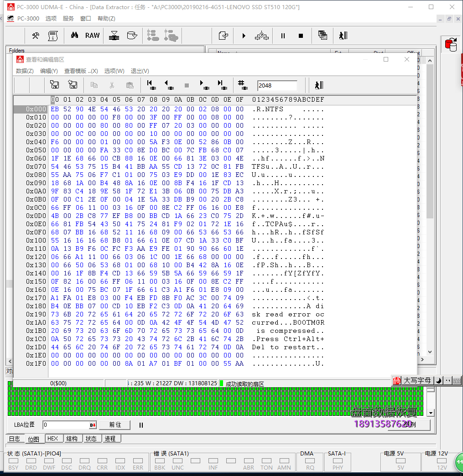Image resolution: width=463 pixels, height=476 pixels.
Task: Click right arrow of file list horizontal scrollbar
Action: pos(422,359)
